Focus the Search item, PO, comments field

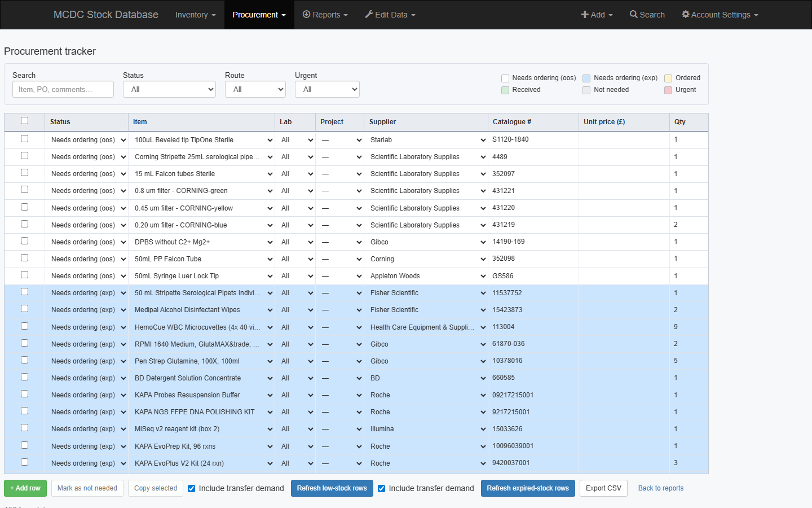[x=63, y=89]
